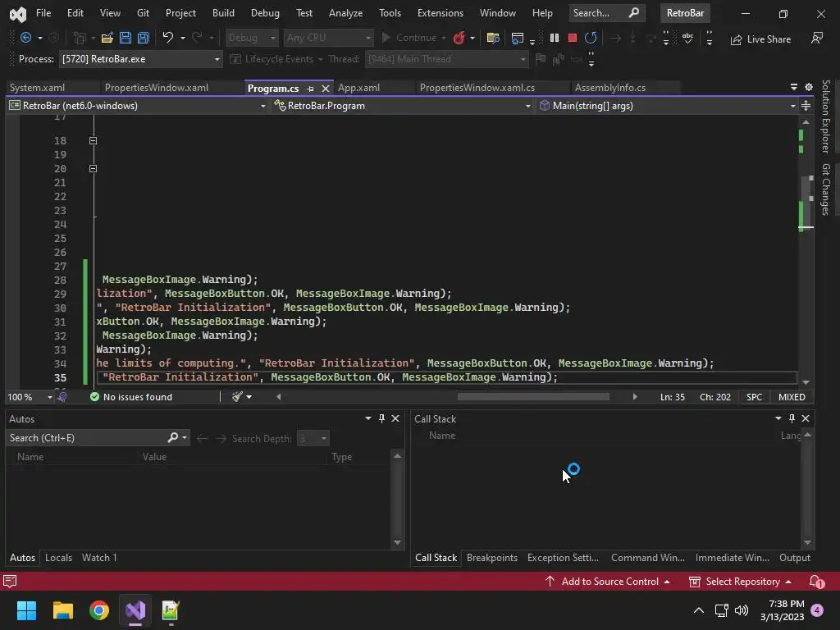Restart debugging with the circular arrow
This screenshot has height=630, width=840.
click(x=591, y=38)
